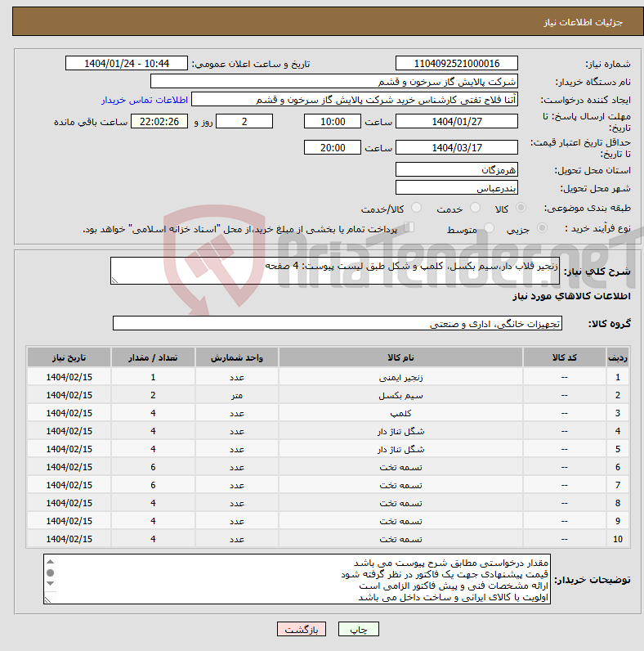Click the جزئیات اطلاعات نیاز page header
Image resolution: width=644 pixels, height=651 pixels.
click(583, 22)
